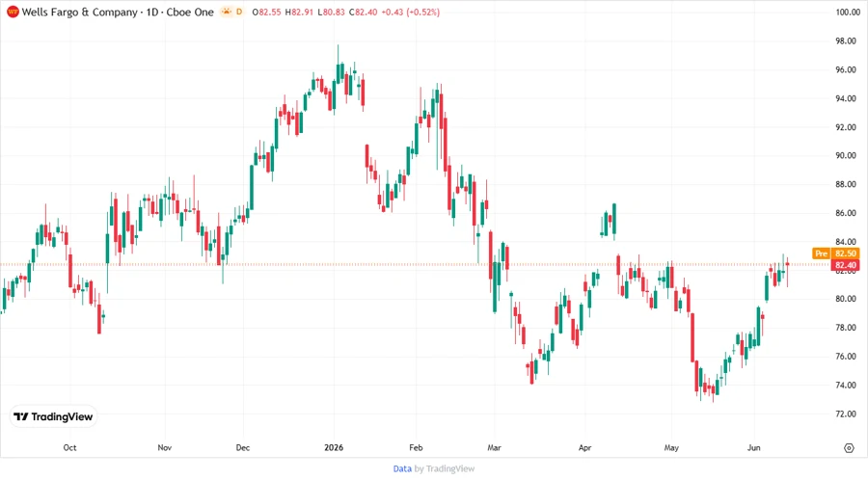
Task: Click the 2026 label on time axis
Action: 334,447
